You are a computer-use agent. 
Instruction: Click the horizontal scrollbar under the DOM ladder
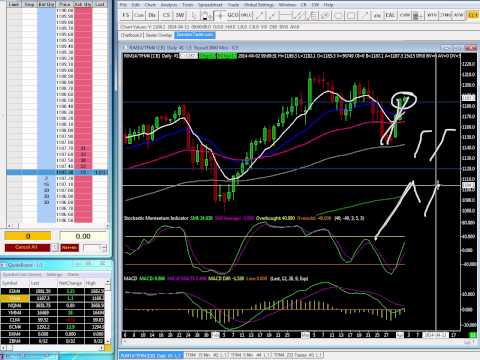[57, 226]
